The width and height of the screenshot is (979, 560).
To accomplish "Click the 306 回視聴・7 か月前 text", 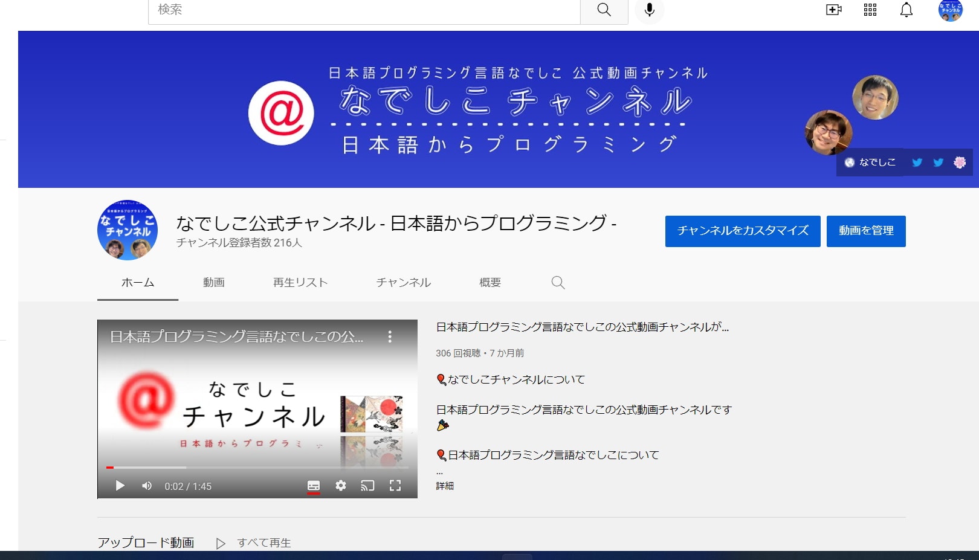I will tap(480, 353).
